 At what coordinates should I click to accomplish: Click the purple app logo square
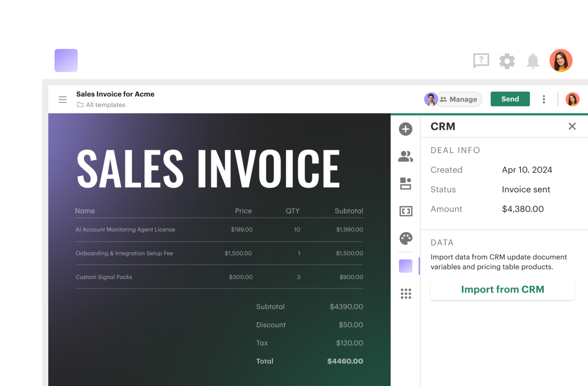click(x=66, y=60)
